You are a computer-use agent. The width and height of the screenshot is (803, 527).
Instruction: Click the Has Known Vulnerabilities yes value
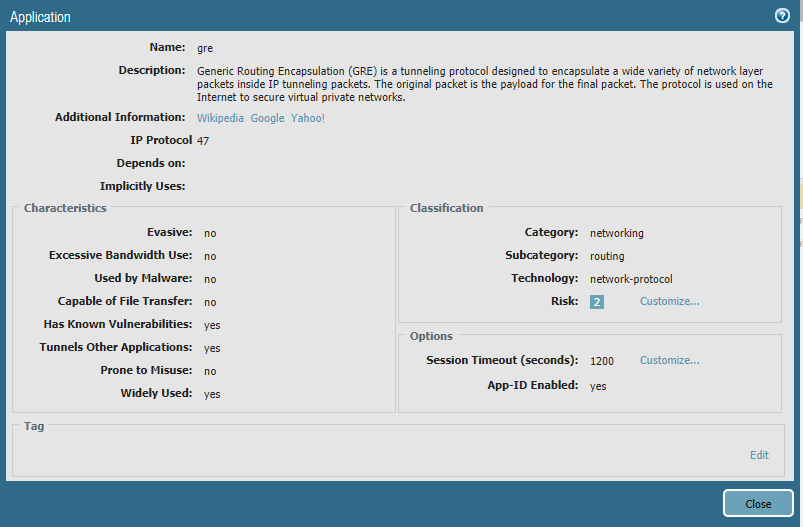coord(212,325)
